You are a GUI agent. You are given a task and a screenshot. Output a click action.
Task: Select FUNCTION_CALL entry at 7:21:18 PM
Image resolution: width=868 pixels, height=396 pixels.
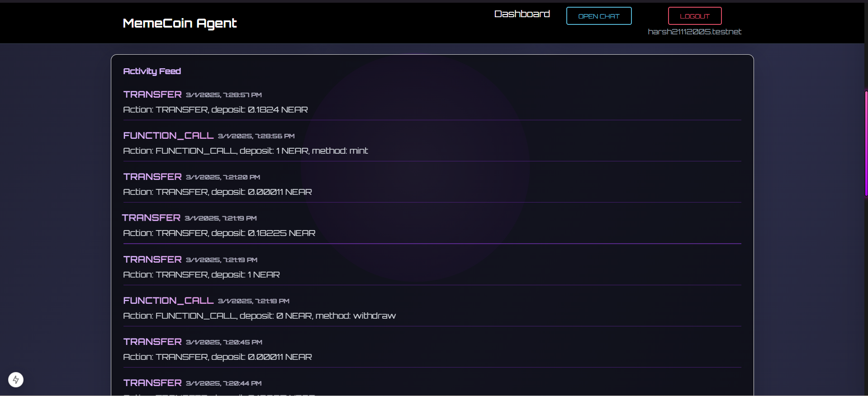tap(168, 301)
